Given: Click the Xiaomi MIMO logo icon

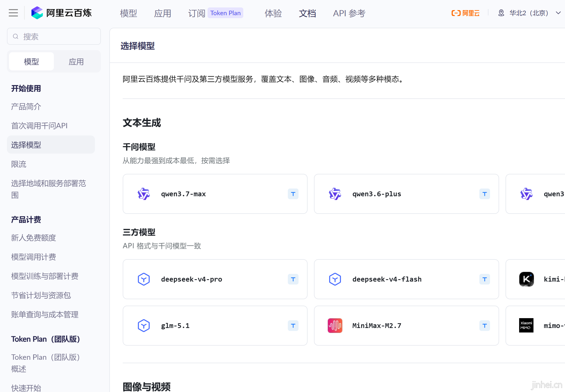Looking at the screenshot, I should tap(527, 326).
